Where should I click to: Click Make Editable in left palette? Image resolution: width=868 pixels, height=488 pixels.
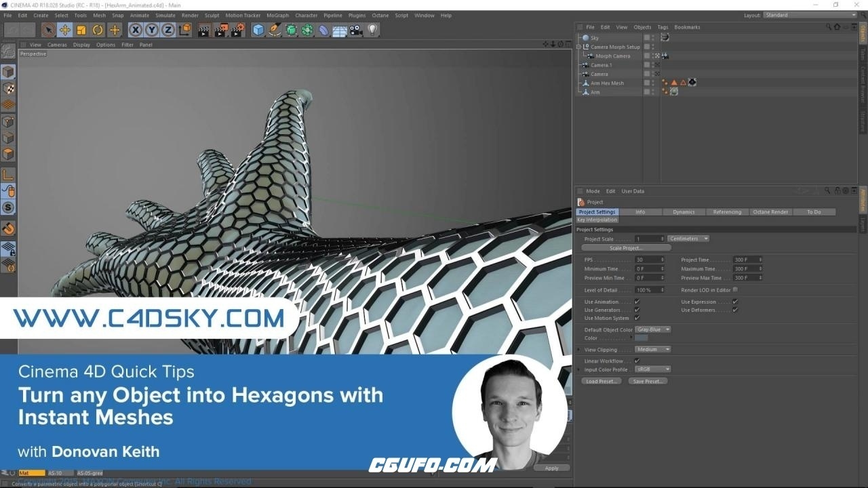[8, 52]
